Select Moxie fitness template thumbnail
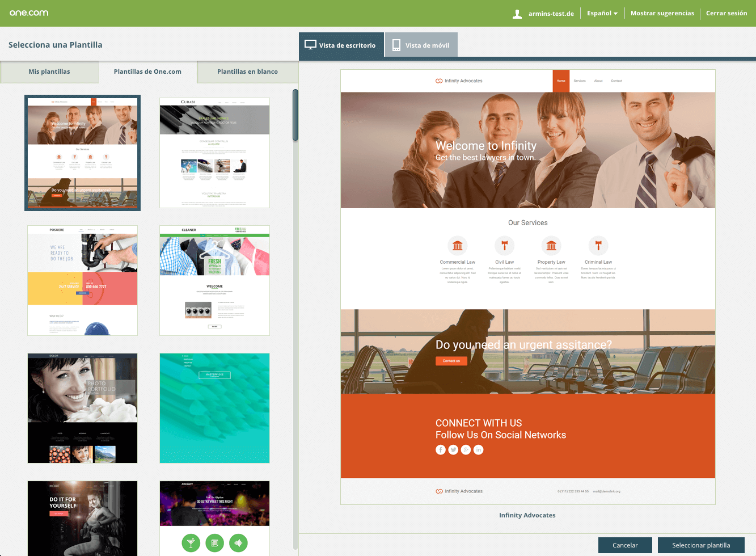This screenshot has height=556, width=756. point(83,519)
